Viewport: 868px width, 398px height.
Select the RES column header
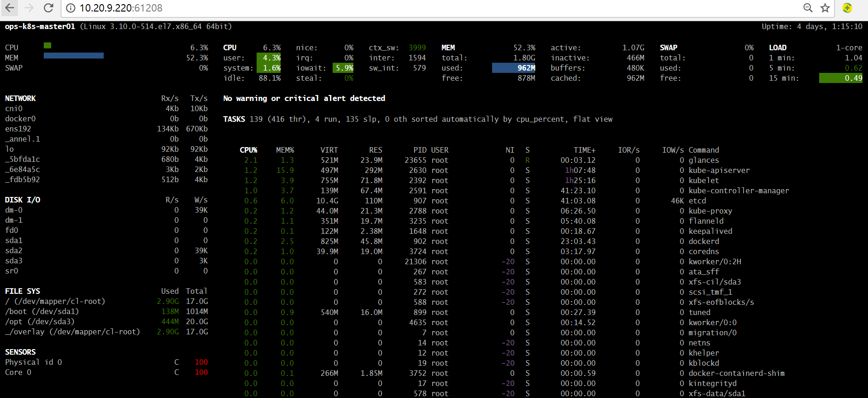coord(375,150)
